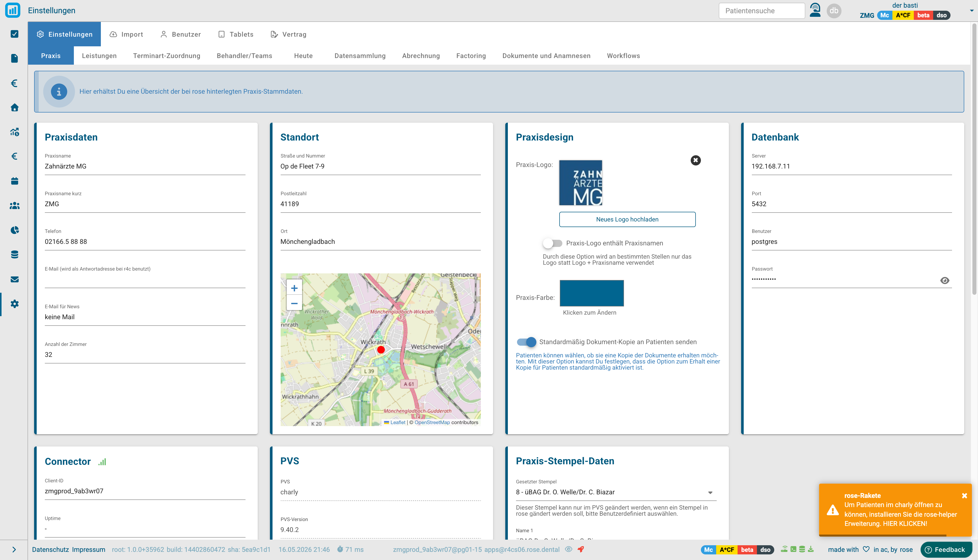Click the rose app logo icon
This screenshot has width=978, height=560.
tap(13, 10)
